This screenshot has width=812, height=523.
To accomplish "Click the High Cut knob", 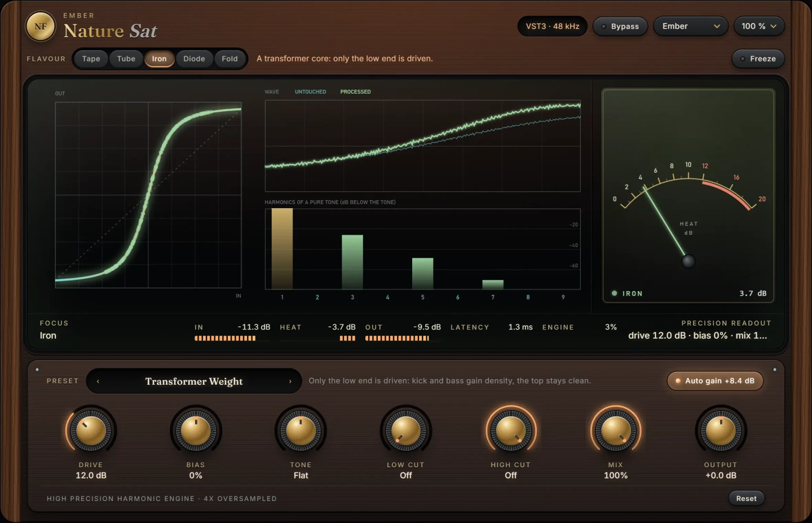I will pos(511,431).
